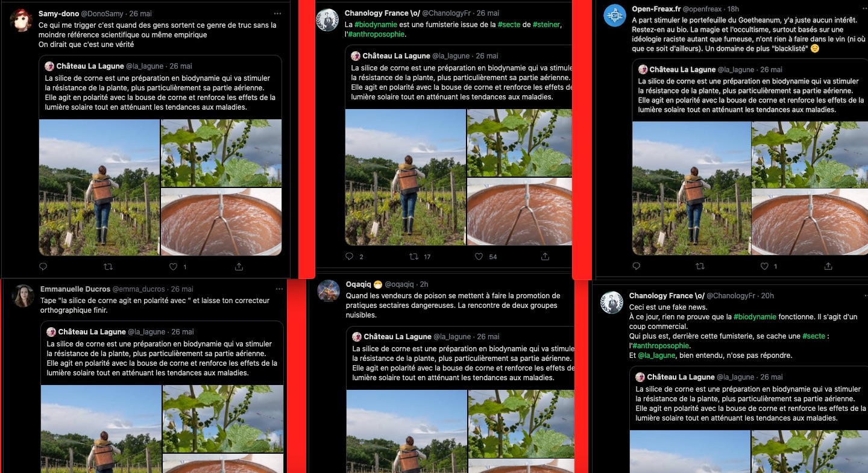Open the Samy-dono display name link
The width and height of the screenshot is (868, 473).
(57, 13)
